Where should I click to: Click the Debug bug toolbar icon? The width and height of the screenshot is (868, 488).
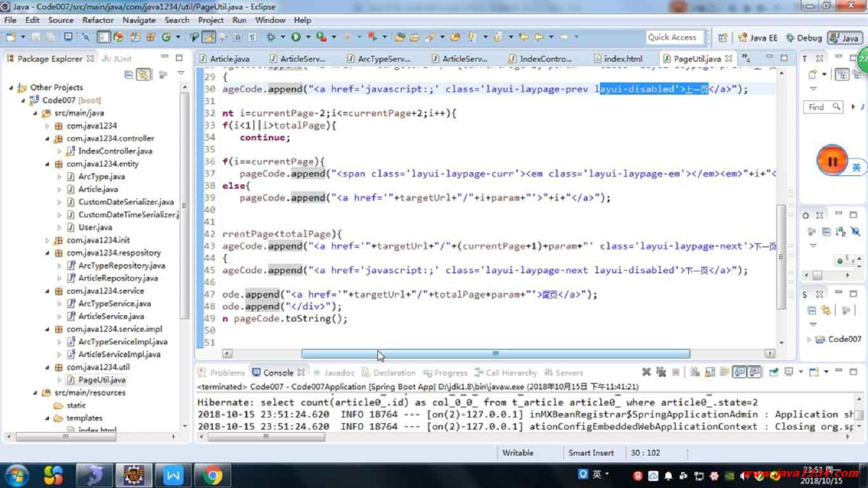(270, 37)
